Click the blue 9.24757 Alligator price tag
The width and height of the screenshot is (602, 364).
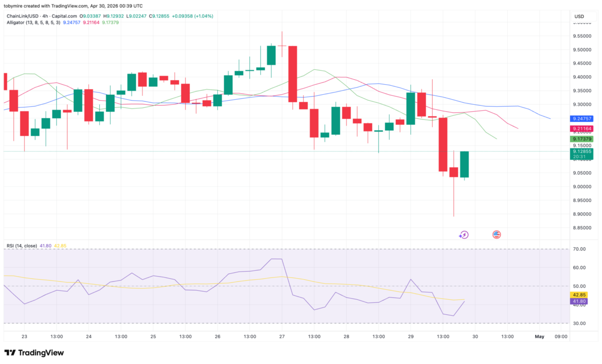(581, 119)
